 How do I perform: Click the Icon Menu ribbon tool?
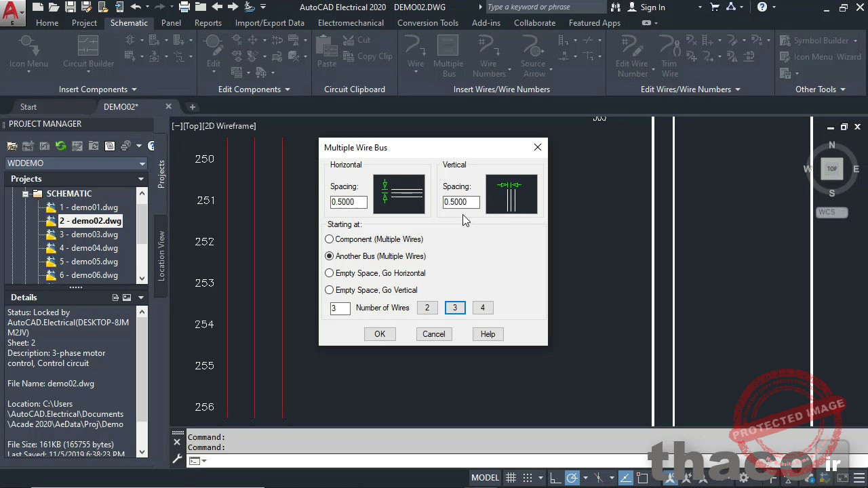point(28,52)
